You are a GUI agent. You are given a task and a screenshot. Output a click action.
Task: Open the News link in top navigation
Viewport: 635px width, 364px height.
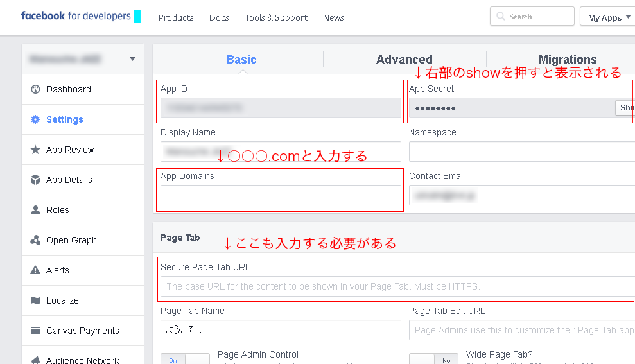pos(333,17)
